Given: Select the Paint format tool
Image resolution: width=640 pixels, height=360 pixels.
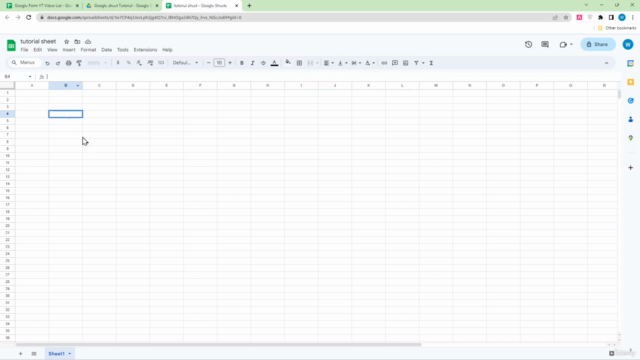Looking at the screenshot, I should (79, 63).
